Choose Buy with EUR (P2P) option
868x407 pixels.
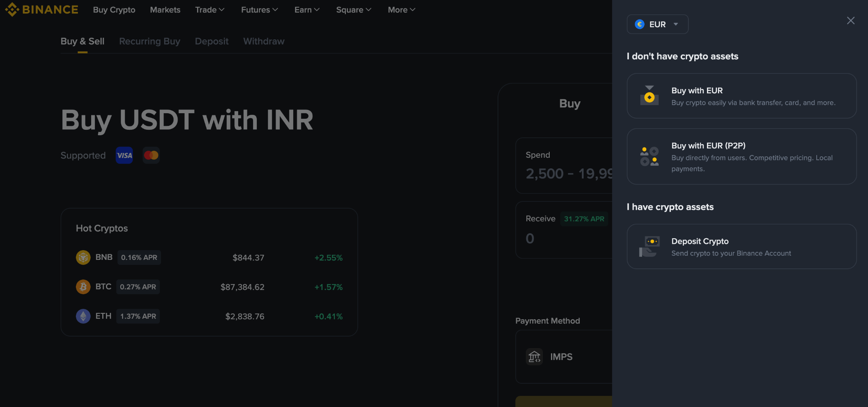[x=742, y=156]
